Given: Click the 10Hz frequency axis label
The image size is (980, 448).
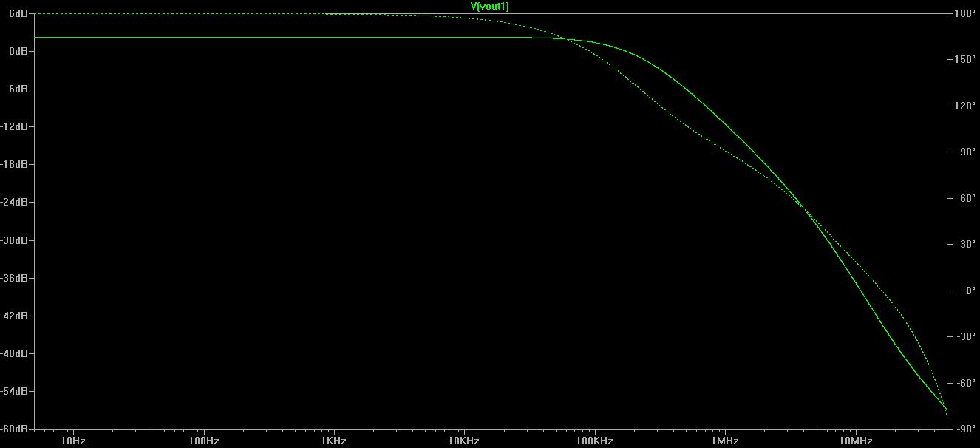Looking at the screenshot, I should tap(73, 441).
